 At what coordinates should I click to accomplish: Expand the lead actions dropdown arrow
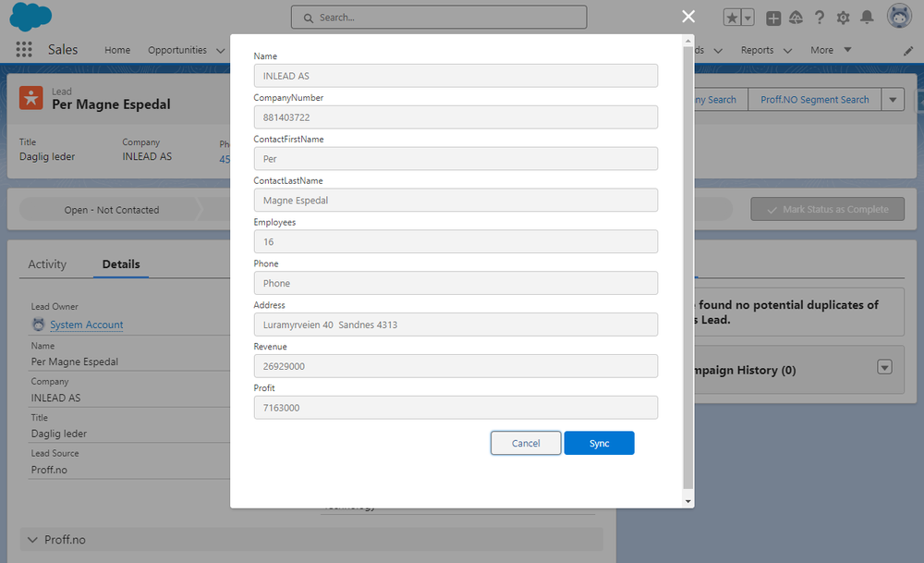tap(893, 100)
